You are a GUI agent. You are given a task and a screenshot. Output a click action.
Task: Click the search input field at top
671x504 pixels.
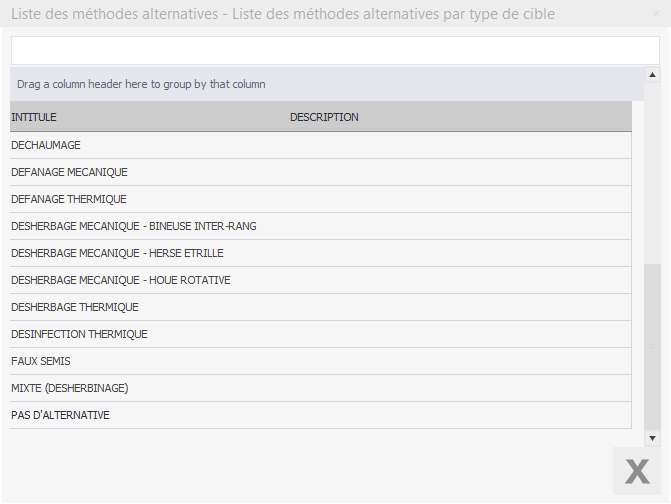(335, 51)
